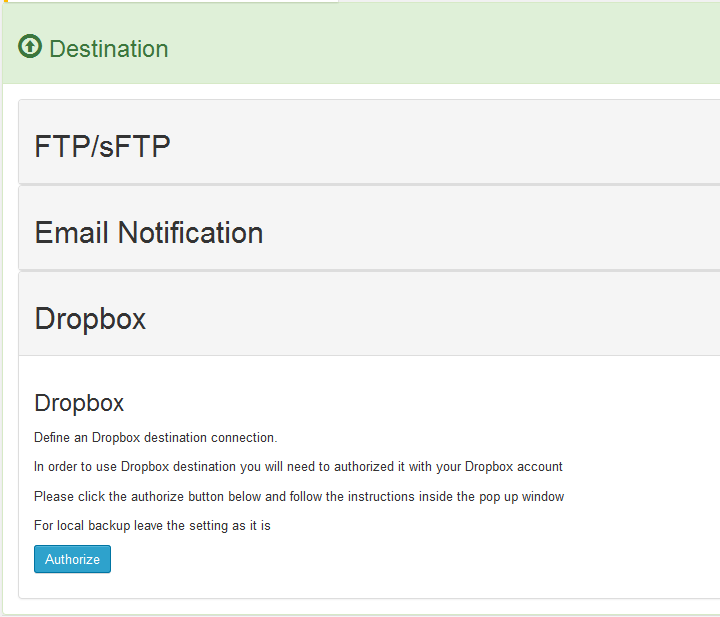
Task: Collapse the Dropbox accordion header
Action: click(x=369, y=314)
